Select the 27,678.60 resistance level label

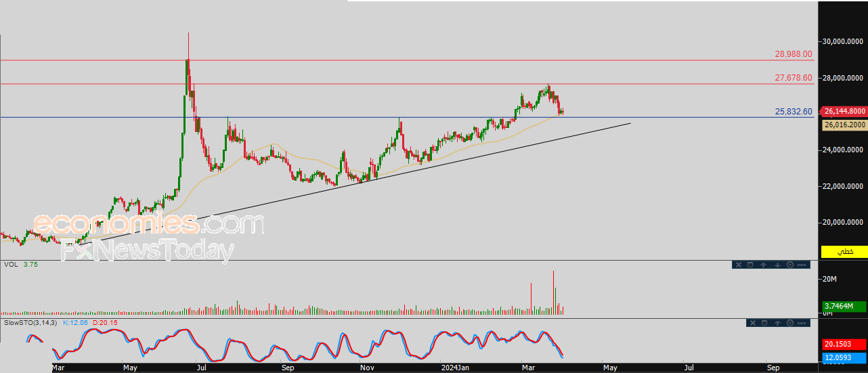pyautogui.click(x=794, y=78)
